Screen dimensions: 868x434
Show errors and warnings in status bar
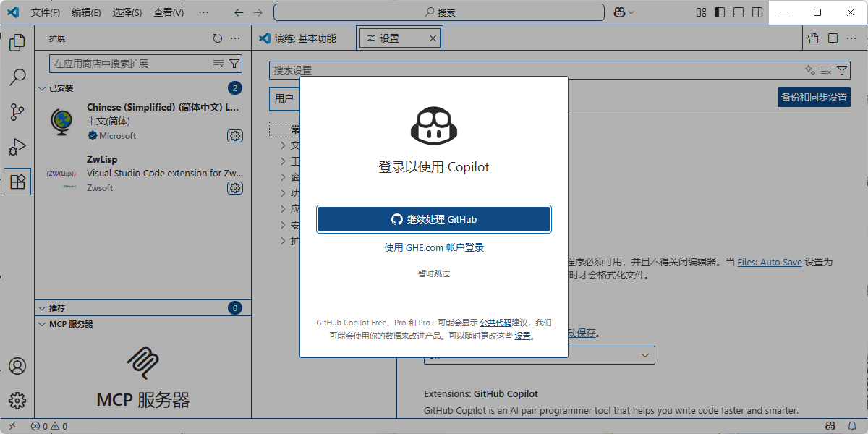48,426
